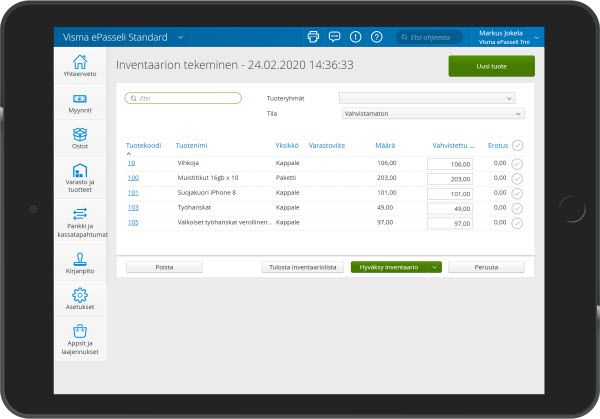The image size is (600, 419).
Task: Sort by Tuotekoodi column header
Action: click(143, 145)
